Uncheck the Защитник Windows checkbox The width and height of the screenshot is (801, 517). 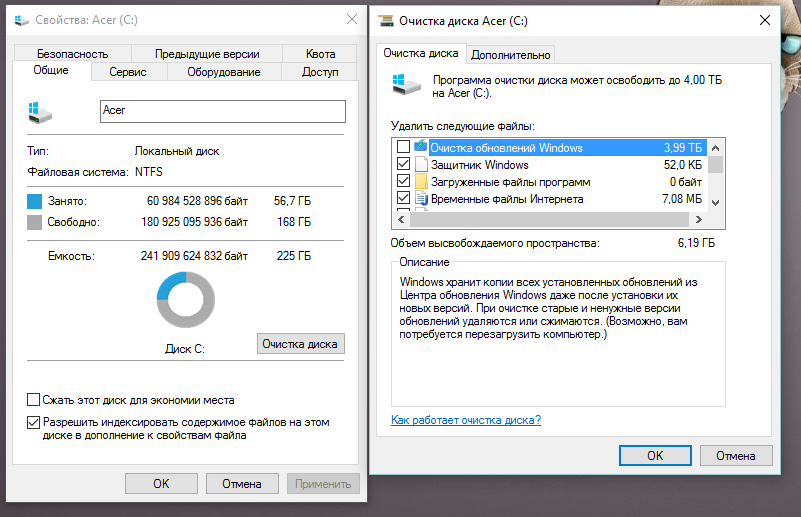[x=403, y=165]
